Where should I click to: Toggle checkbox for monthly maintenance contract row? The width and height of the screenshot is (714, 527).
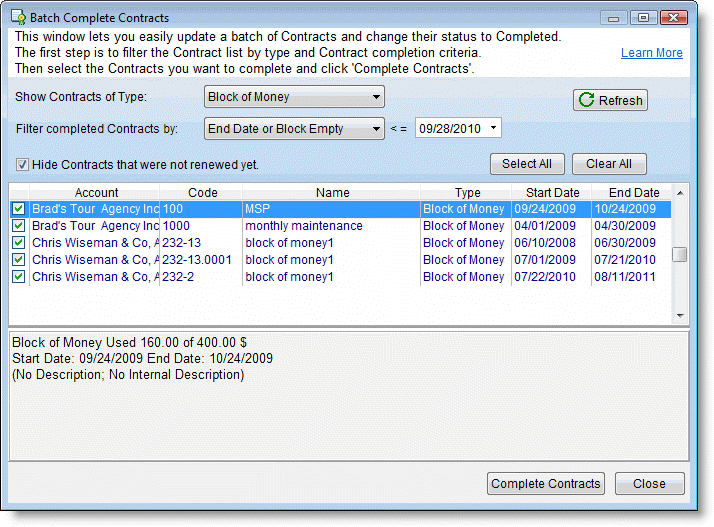pos(18,226)
